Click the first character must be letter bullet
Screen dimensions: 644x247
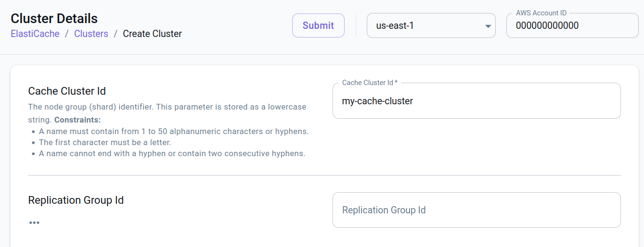tap(105, 142)
